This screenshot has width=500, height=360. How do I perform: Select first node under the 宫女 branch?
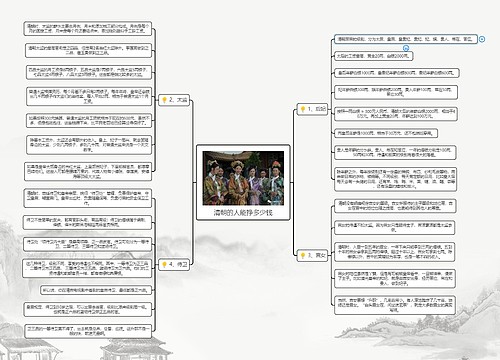395,206
